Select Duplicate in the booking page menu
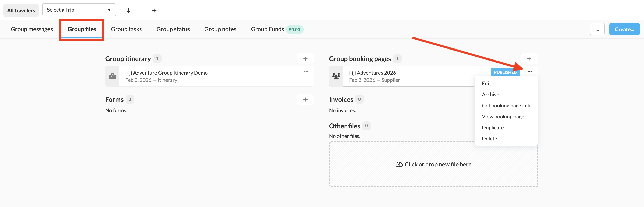This screenshot has height=207, width=644. [493, 128]
